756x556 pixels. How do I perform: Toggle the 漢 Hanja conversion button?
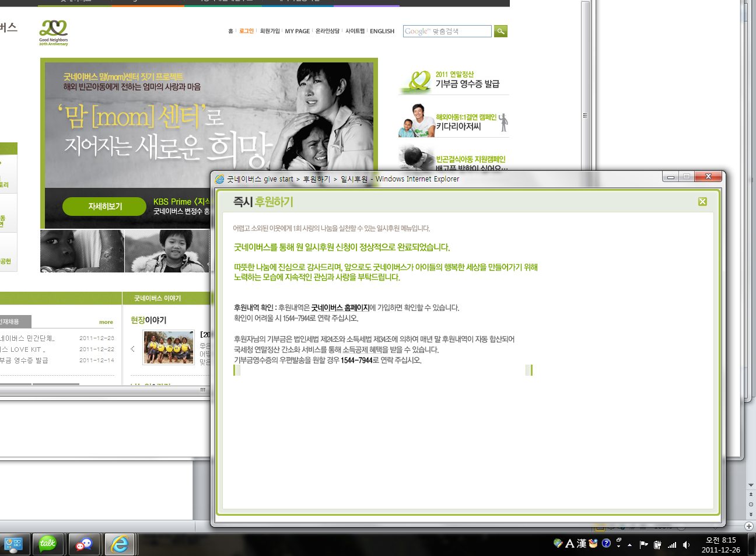(582, 543)
